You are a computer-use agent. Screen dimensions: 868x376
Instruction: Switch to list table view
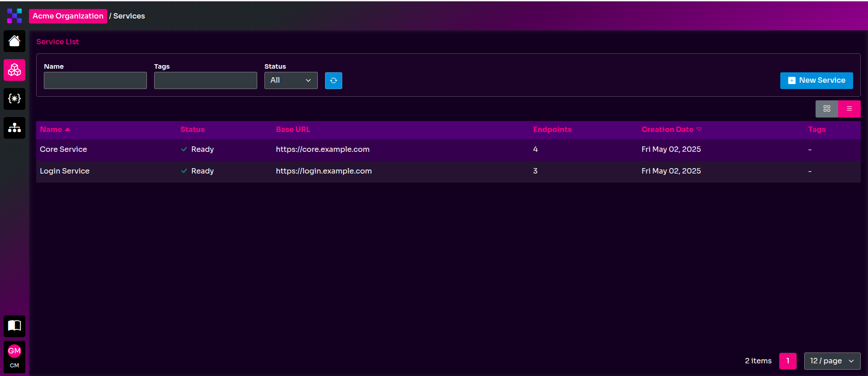849,109
